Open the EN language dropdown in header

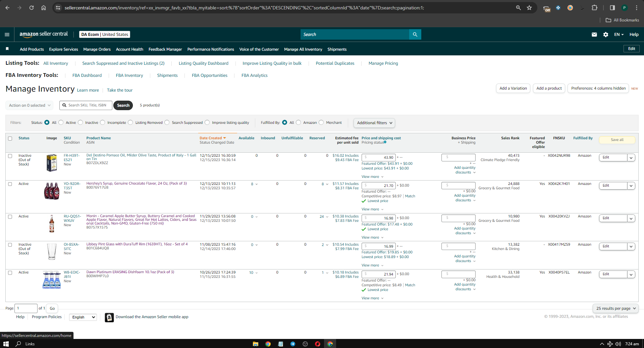tap(619, 34)
